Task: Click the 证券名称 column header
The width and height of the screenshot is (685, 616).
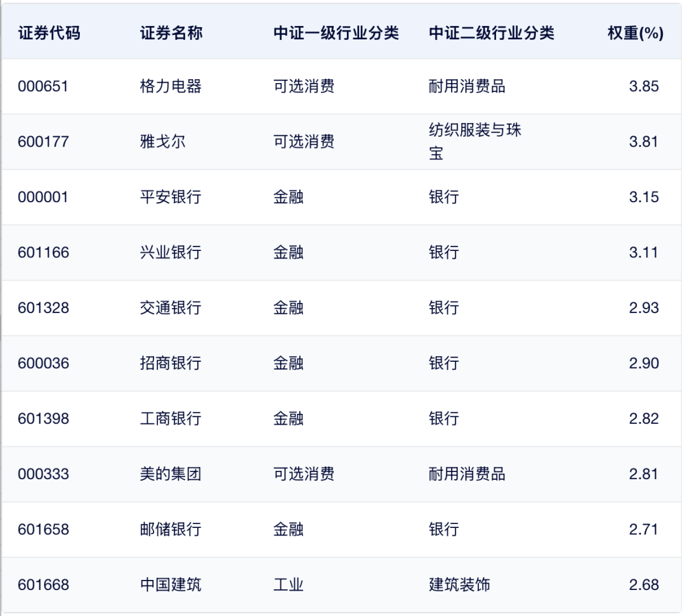Action: 171,33
